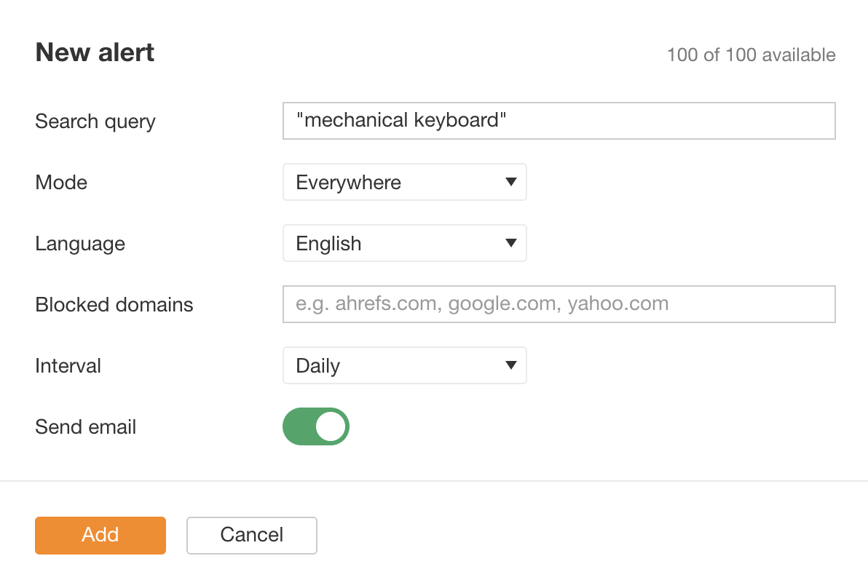
Task: Disable the Send email toggle
Action: pyautogui.click(x=316, y=426)
